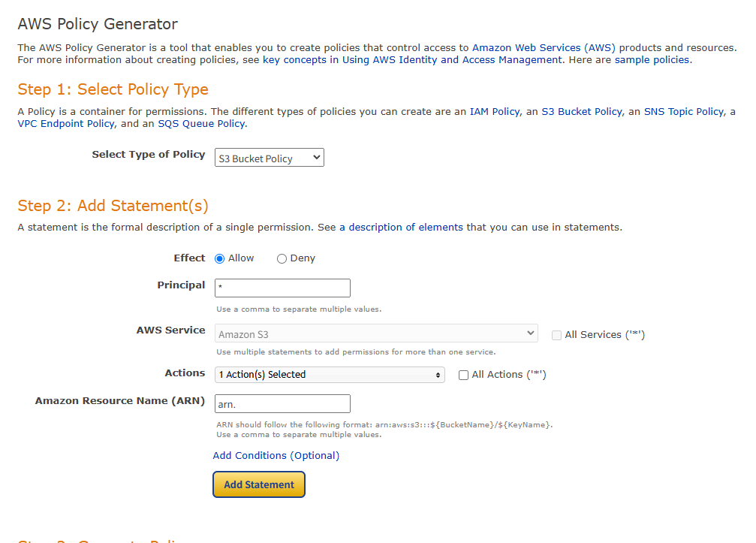Open the Amazon Web Services (AWS) link
756x543 pixels.
544,48
